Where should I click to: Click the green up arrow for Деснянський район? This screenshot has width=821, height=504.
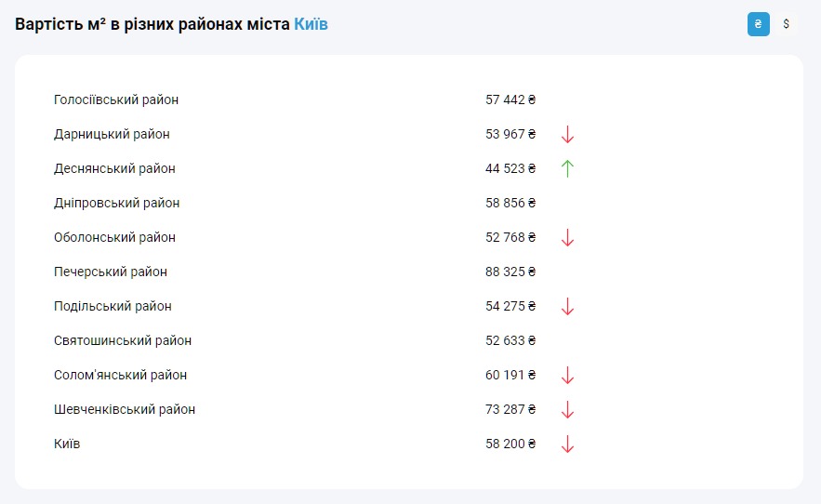[x=567, y=169]
